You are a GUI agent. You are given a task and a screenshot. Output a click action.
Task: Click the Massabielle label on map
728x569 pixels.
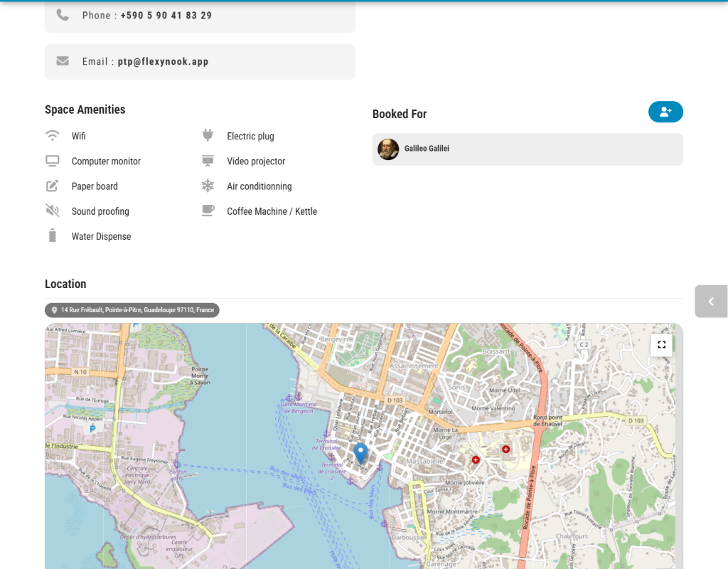pos(425,461)
